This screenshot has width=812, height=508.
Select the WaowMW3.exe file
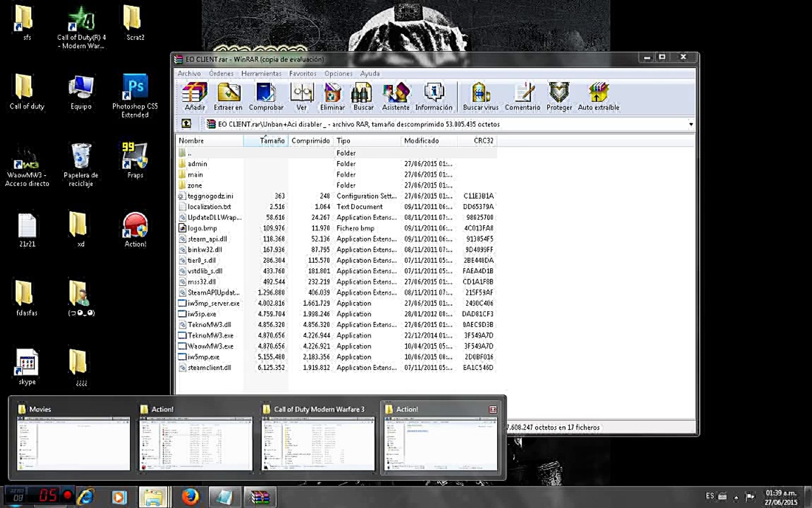[336, 346]
